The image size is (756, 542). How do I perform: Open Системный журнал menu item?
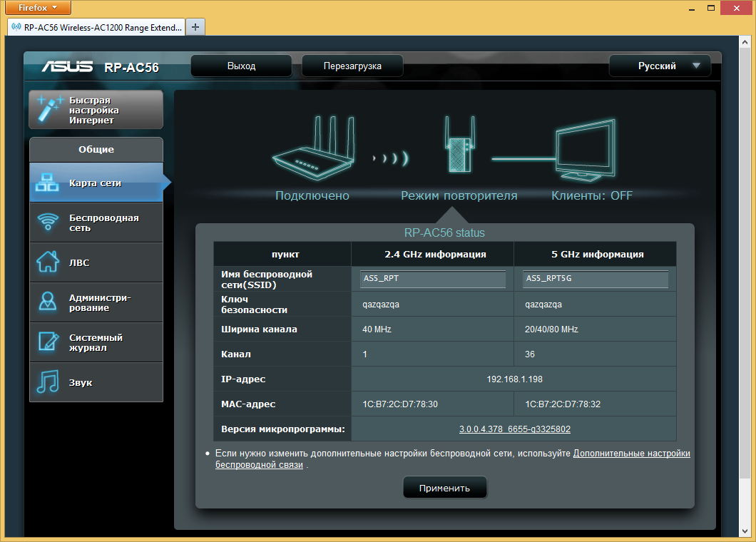click(x=96, y=342)
